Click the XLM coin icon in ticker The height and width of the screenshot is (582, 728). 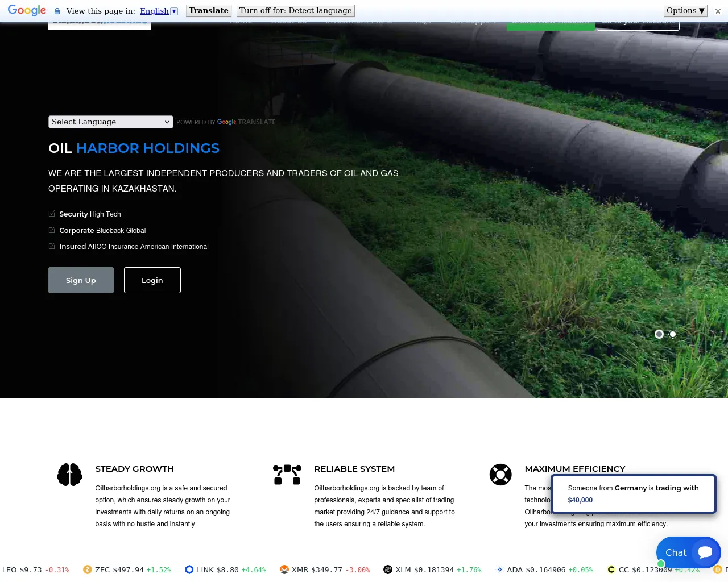(388, 569)
